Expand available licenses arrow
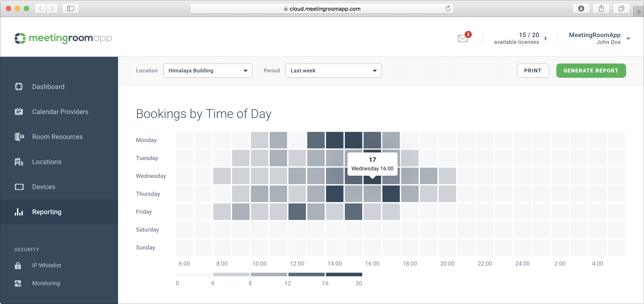 (546, 38)
